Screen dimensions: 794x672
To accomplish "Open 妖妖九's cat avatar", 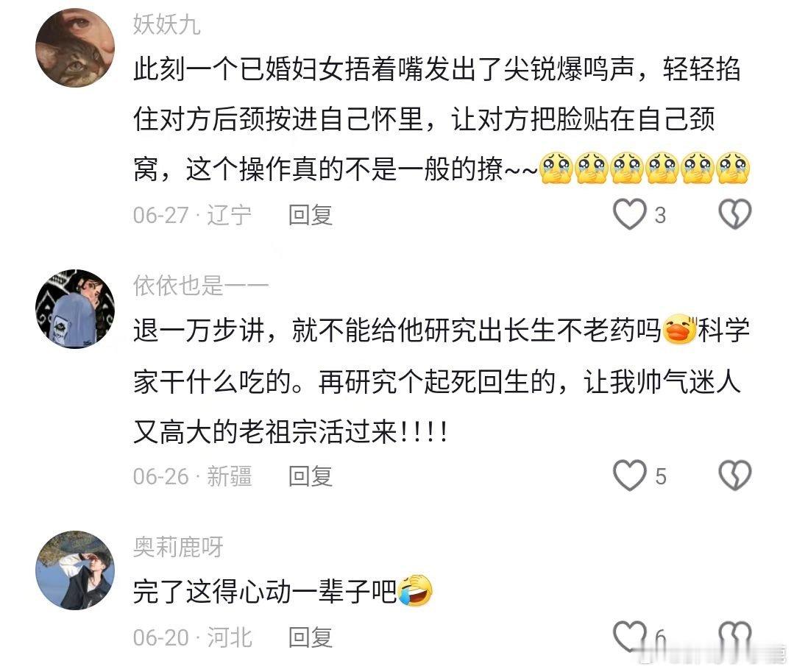I will point(75,48).
